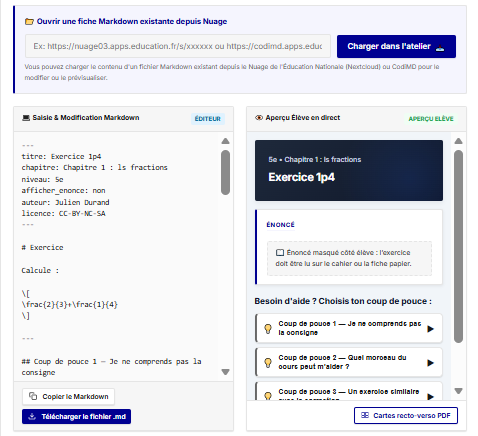This screenshot has height=436, width=478.
Task: Toggle the Énoncé masqué checkbox icon
Action: 280,253
